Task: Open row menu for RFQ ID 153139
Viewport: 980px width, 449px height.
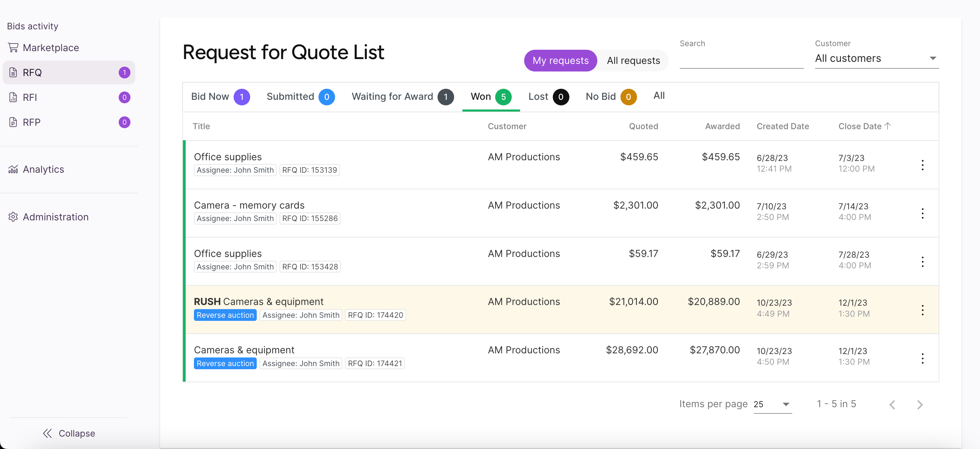Action: (922, 165)
